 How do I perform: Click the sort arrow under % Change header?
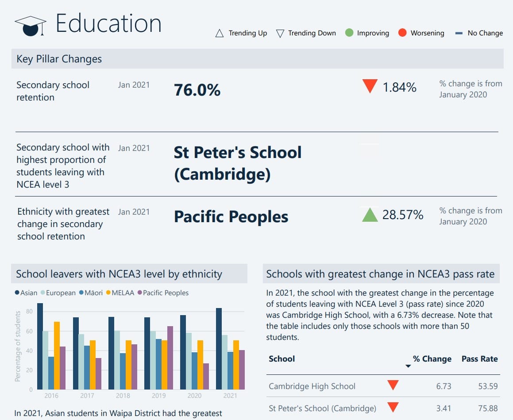coord(408,366)
